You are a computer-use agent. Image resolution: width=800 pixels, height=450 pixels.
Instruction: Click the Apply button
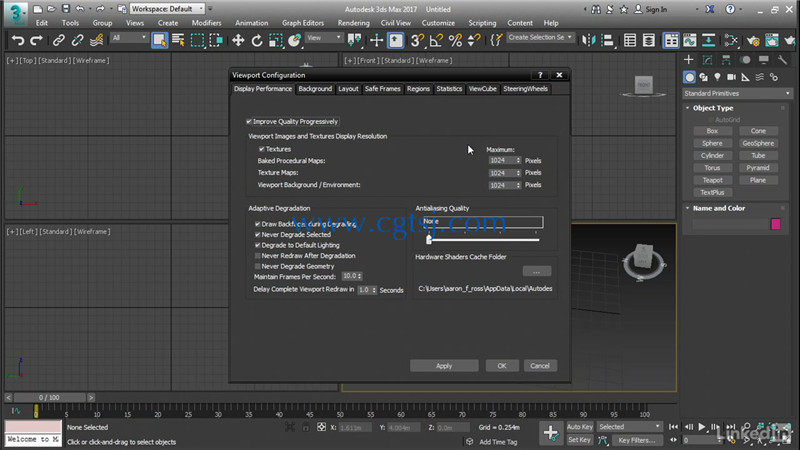point(444,366)
